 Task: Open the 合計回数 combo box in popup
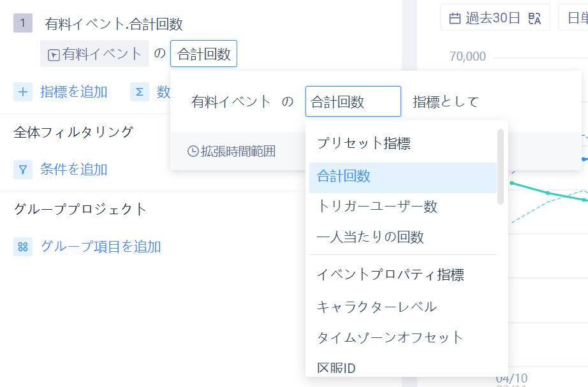point(353,101)
